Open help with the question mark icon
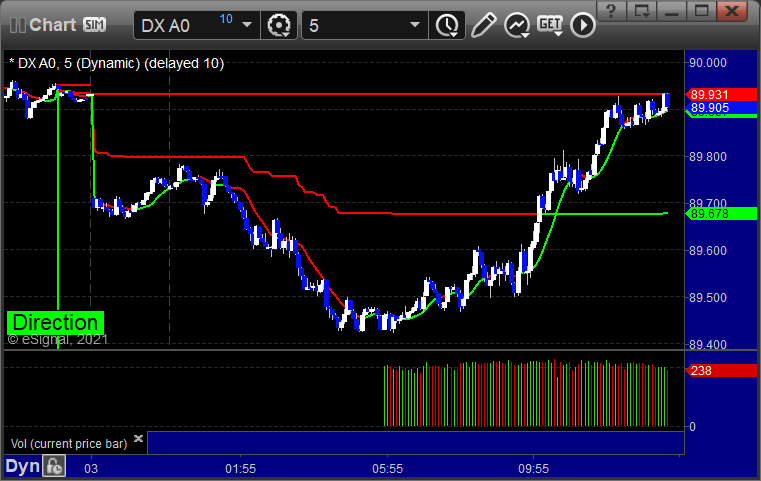The image size is (761, 481). click(611, 11)
